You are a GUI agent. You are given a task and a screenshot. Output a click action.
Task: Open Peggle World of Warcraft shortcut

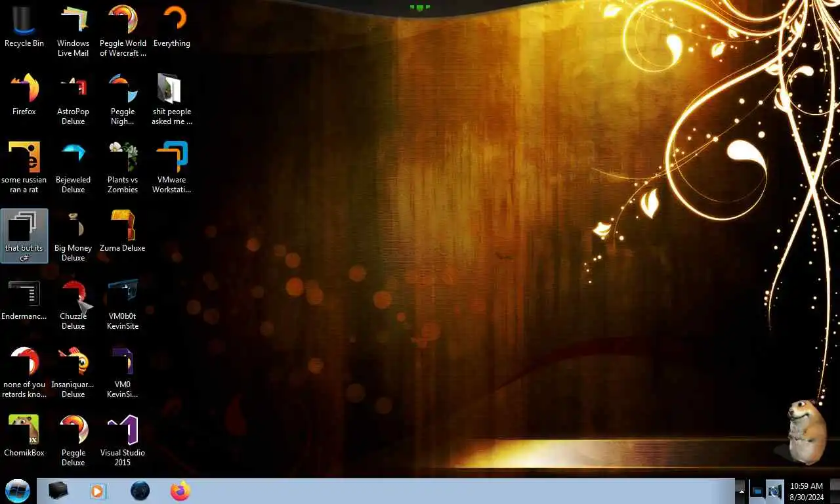pos(123,31)
